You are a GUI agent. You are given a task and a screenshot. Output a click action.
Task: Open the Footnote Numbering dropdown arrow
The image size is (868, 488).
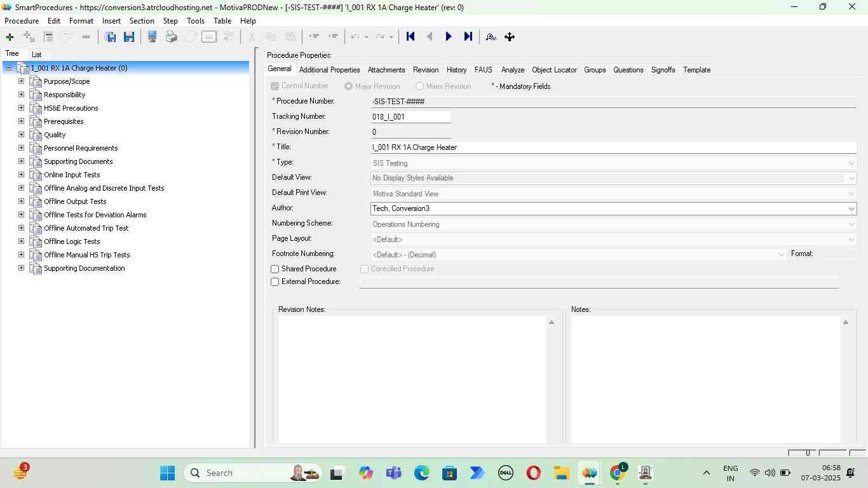pos(781,255)
